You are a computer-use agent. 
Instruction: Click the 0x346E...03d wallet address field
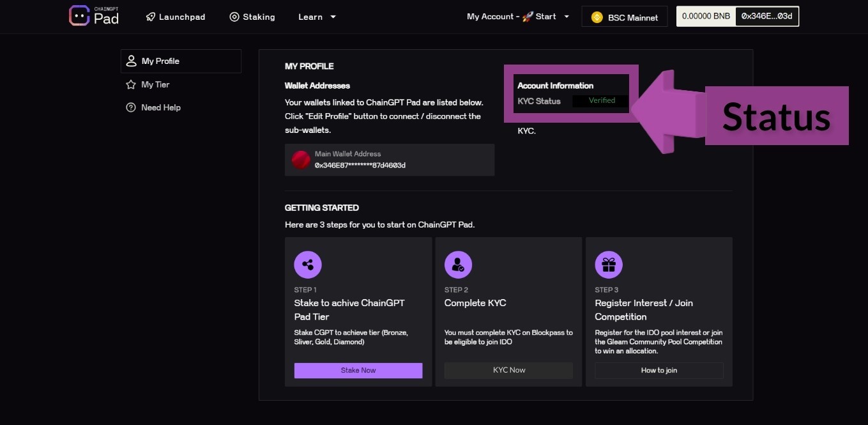[767, 16]
